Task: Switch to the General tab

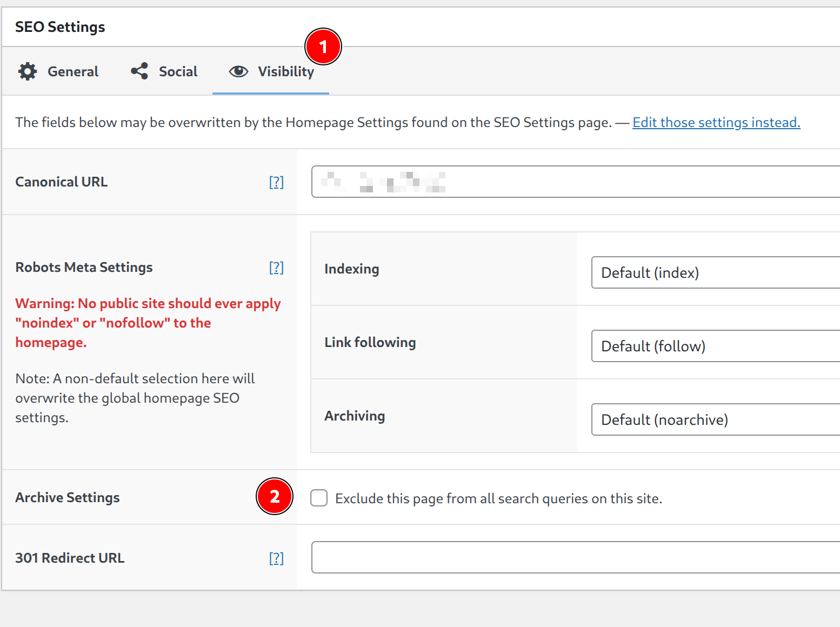Action: click(x=72, y=71)
